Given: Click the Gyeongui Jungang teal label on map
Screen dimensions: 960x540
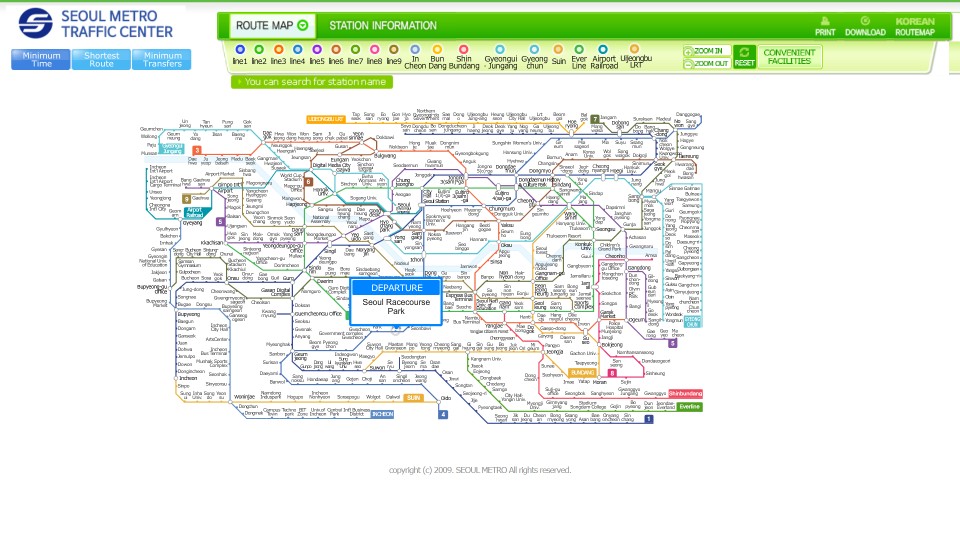Looking at the screenshot, I should click(x=172, y=148).
